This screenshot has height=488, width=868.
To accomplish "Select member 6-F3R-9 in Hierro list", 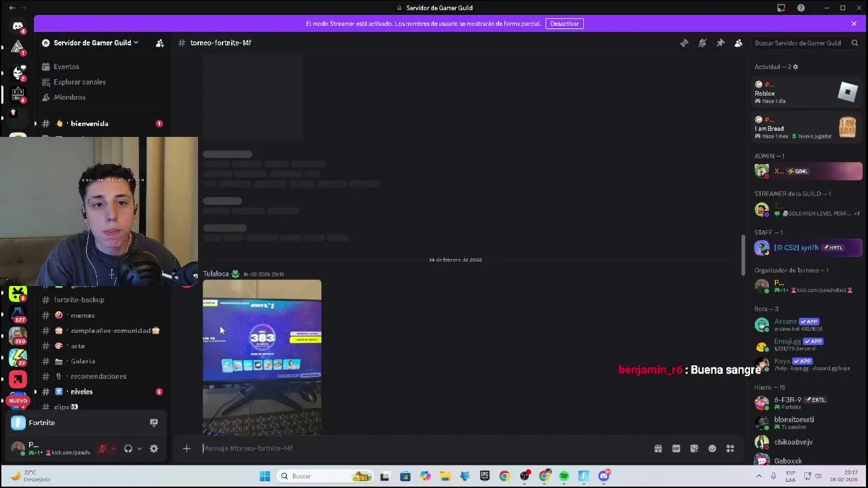I will [807, 403].
